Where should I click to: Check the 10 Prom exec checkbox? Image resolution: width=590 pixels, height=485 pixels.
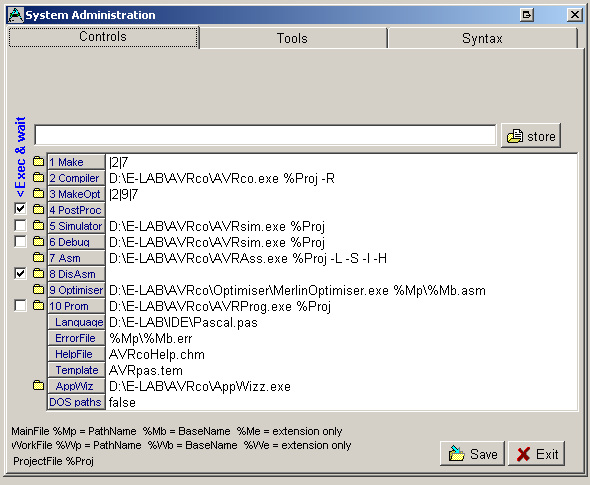pos(20,306)
